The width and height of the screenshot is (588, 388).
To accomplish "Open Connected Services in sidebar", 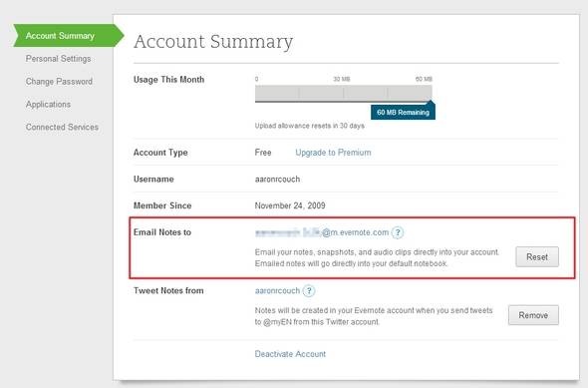I will pyautogui.click(x=62, y=128).
